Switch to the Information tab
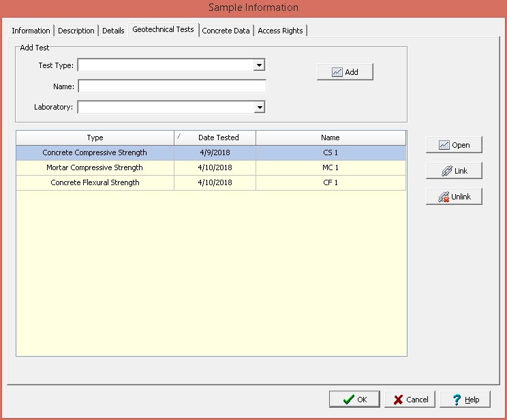This screenshot has height=420, width=507. point(31,31)
